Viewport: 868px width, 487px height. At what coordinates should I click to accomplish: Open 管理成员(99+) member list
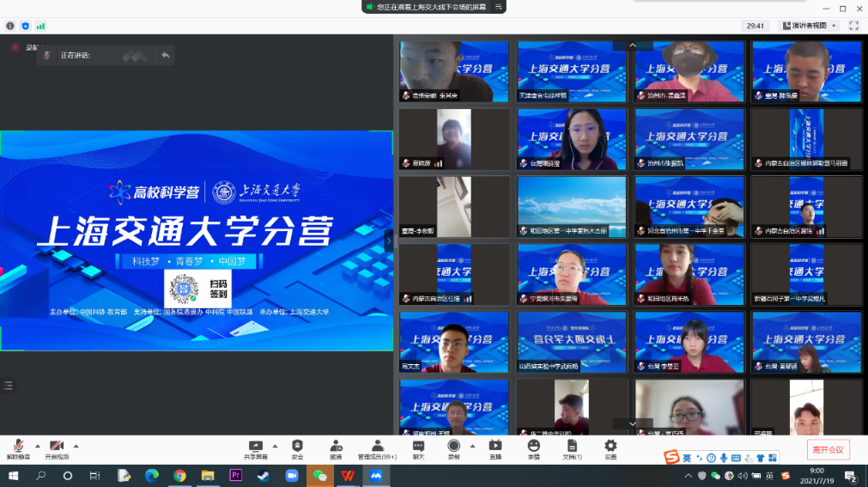(378, 449)
